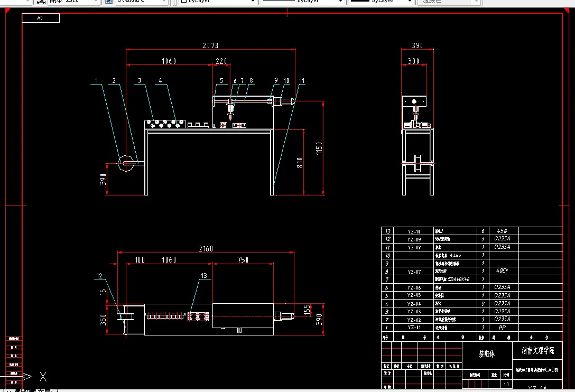
Task: Select the 800 table height dimension
Action: pyautogui.click(x=300, y=163)
